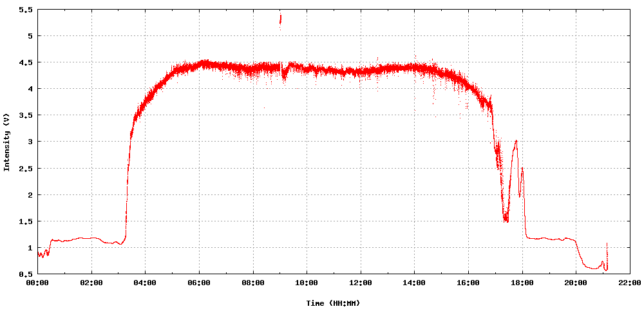Click the 12:00 x-axis tick label
The image size is (644, 309).
point(361,283)
